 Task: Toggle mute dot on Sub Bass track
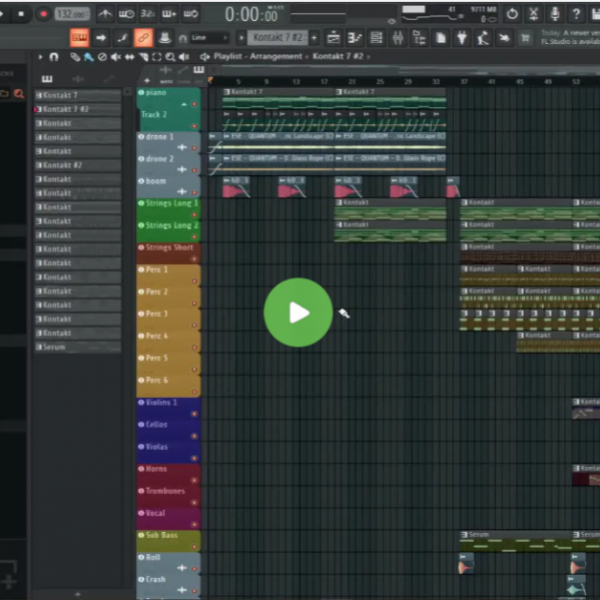click(x=141, y=535)
